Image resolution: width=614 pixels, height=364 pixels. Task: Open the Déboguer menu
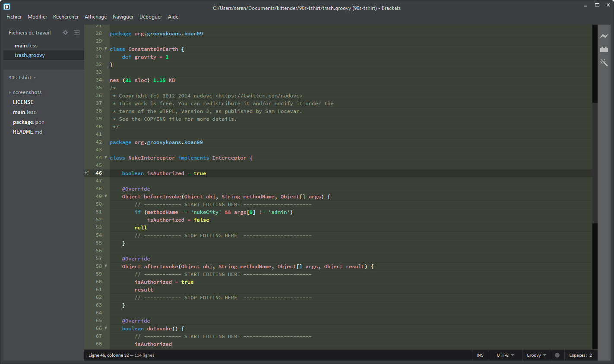(x=151, y=17)
